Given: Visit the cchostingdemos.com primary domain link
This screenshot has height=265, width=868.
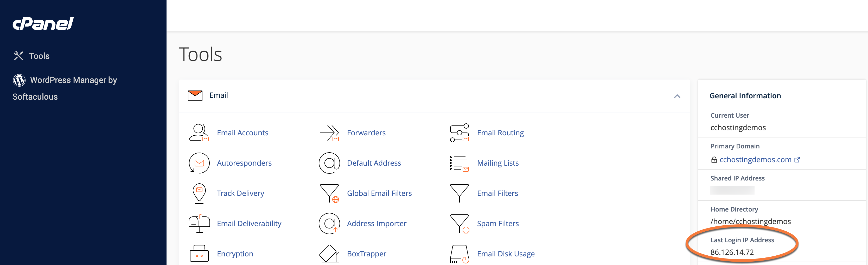Looking at the screenshot, I should click(755, 160).
